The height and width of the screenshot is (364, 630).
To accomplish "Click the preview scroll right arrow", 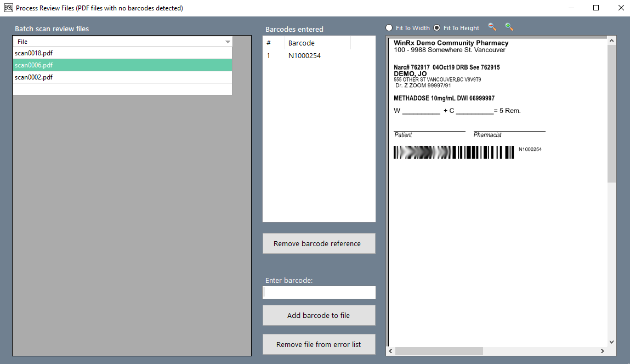I will 603,351.
